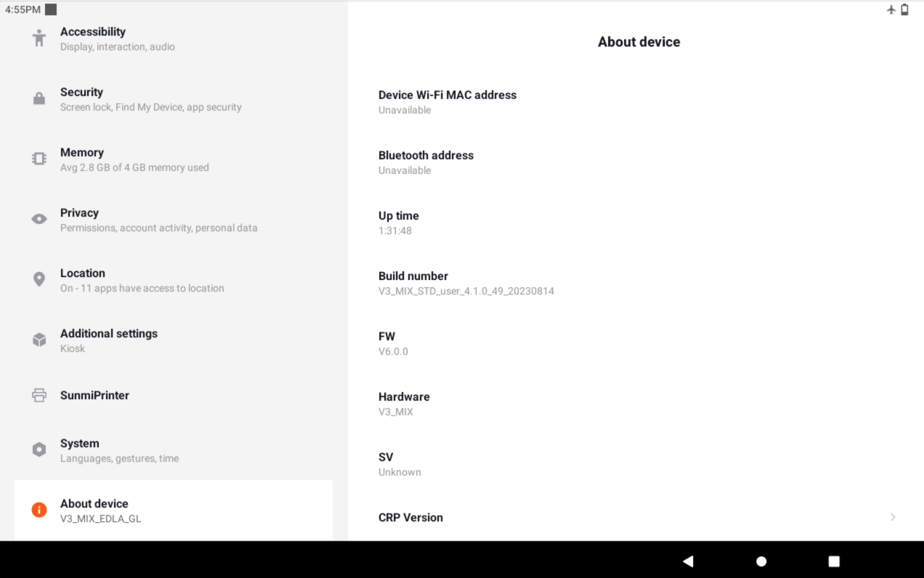
Task: Click the Location pin icon
Action: 39,279
